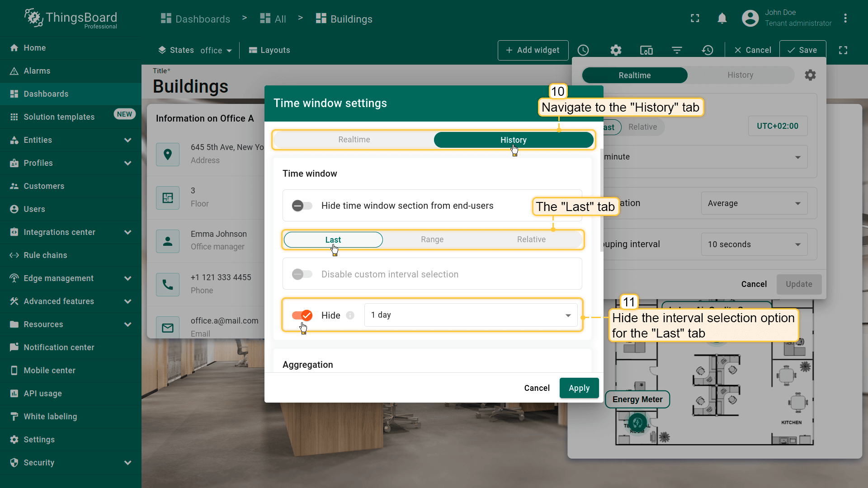Open the version history icon

tap(708, 50)
